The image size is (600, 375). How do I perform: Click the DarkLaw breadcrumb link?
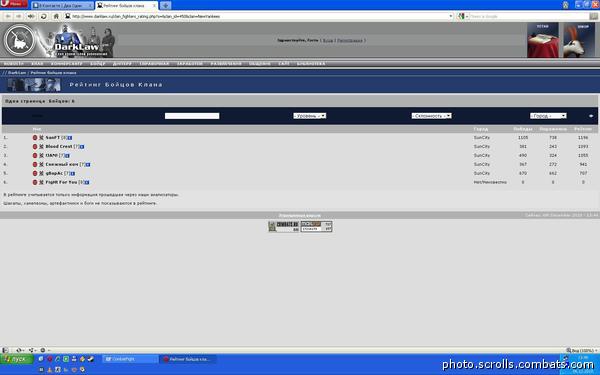tap(17, 73)
